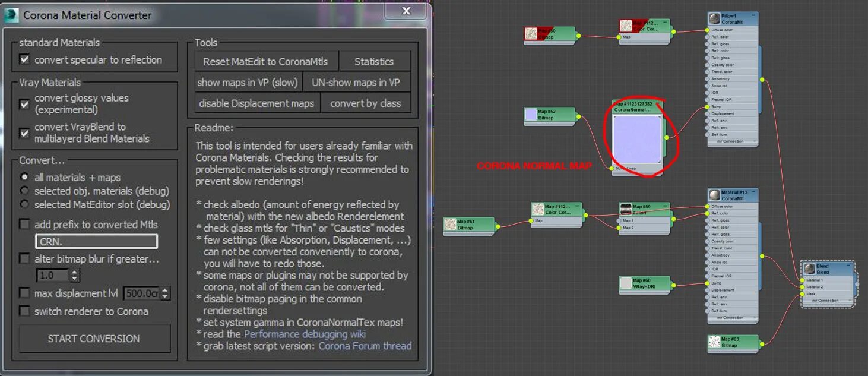Click the Material 1 input socket on Blend node
Viewport: 868px width, 376px height.
tap(802, 280)
